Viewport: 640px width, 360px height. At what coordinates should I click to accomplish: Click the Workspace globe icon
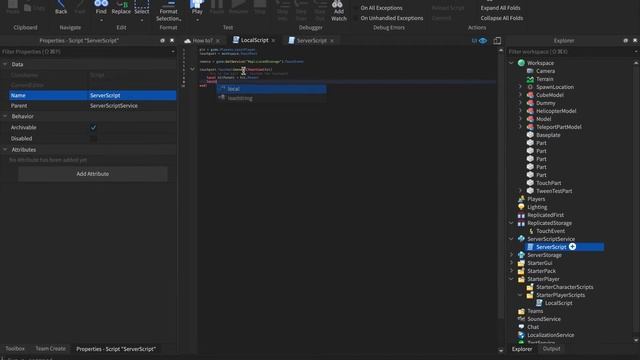521,63
